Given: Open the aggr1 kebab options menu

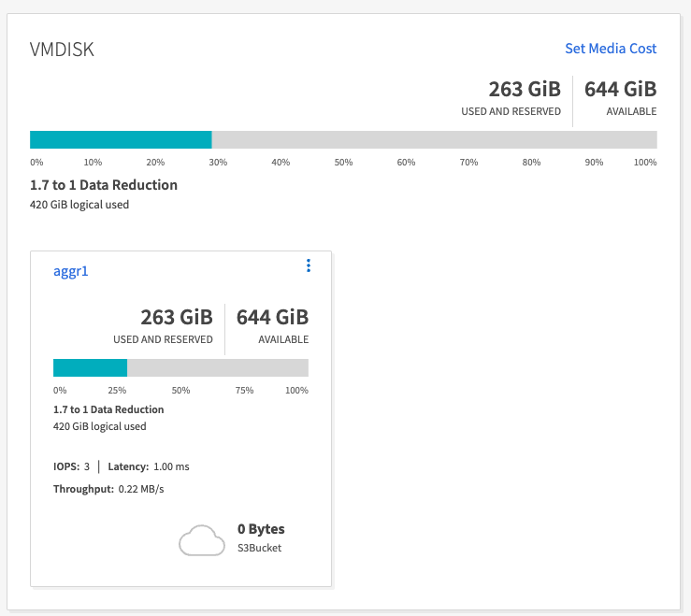Looking at the screenshot, I should point(309,266).
